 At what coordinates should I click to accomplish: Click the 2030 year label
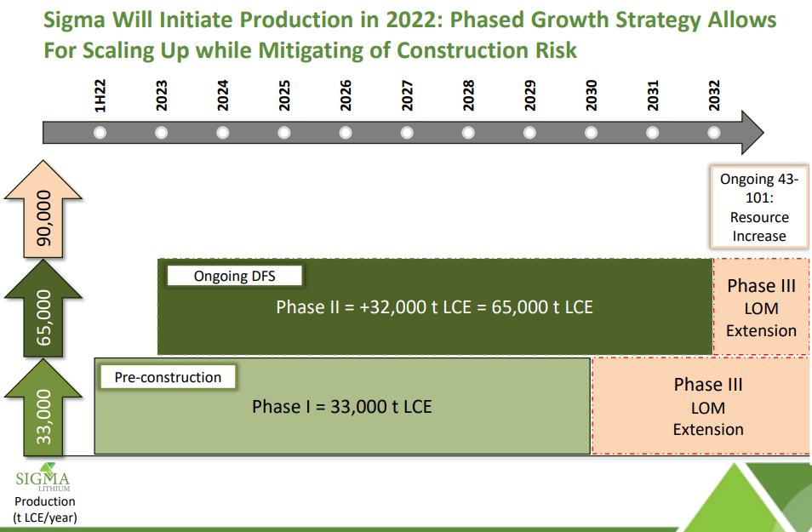pyautogui.click(x=591, y=96)
